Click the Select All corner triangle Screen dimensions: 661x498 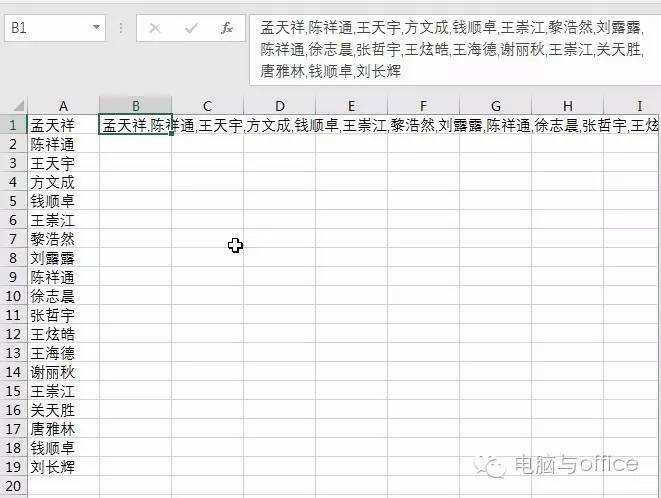click(18, 105)
